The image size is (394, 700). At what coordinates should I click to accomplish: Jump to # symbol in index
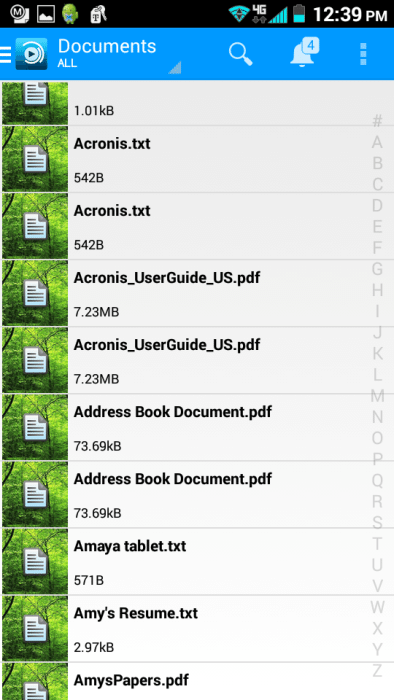[377, 121]
